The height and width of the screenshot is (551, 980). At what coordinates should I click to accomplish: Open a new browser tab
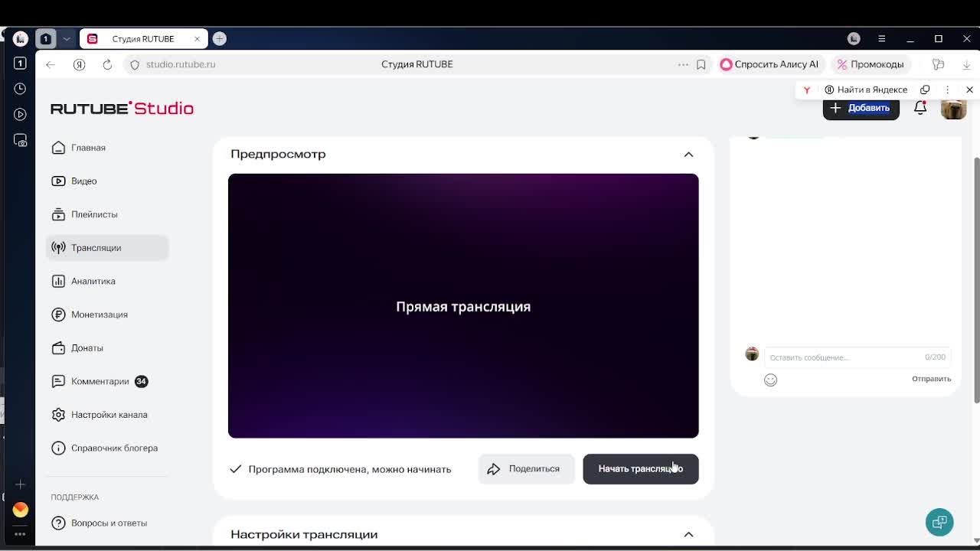click(220, 38)
